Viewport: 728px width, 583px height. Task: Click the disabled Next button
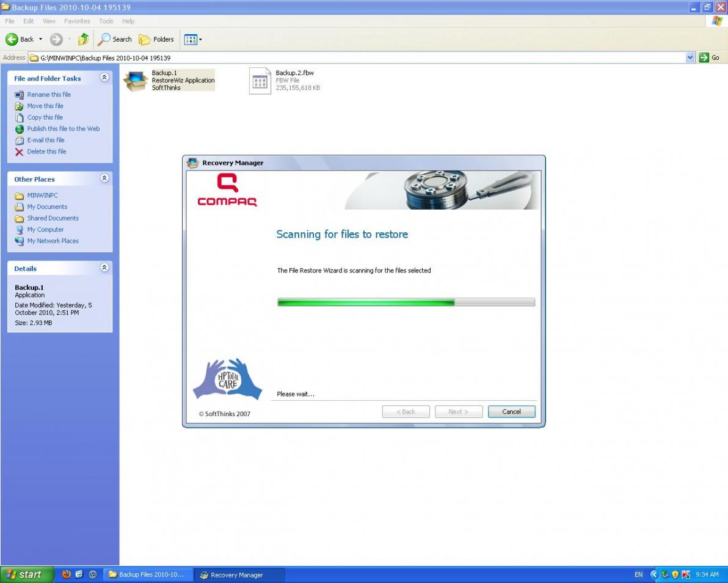point(458,412)
